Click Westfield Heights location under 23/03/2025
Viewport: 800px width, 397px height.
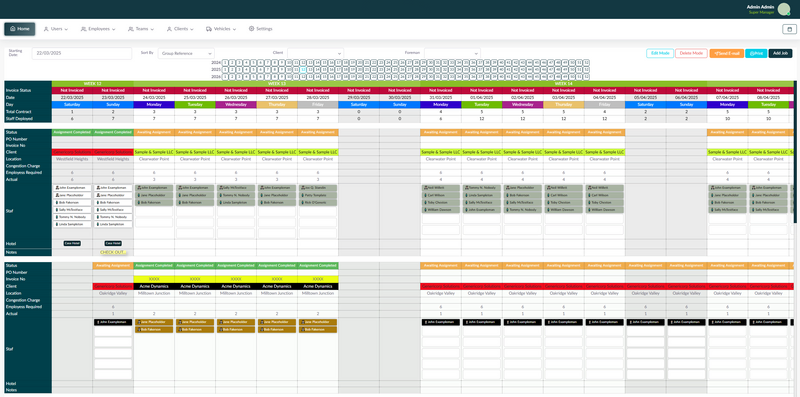coord(113,159)
